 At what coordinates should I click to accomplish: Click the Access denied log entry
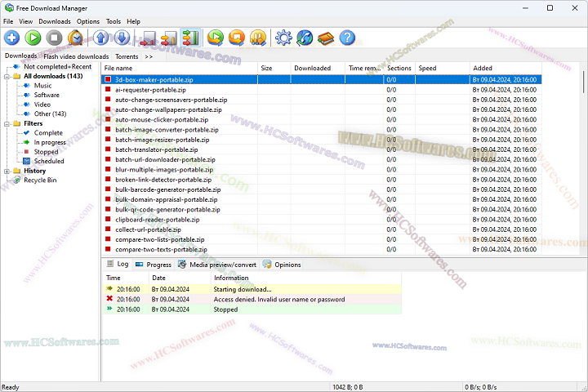[252, 300]
